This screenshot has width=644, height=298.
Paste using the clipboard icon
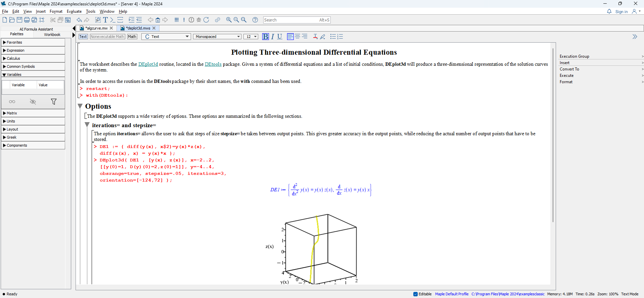click(x=68, y=20)
